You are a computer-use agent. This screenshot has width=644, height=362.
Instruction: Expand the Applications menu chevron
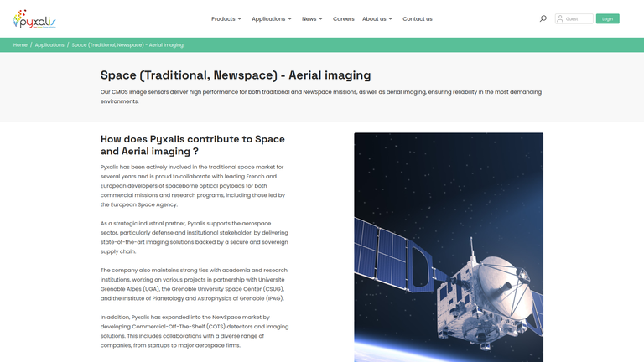click(289, 19)
